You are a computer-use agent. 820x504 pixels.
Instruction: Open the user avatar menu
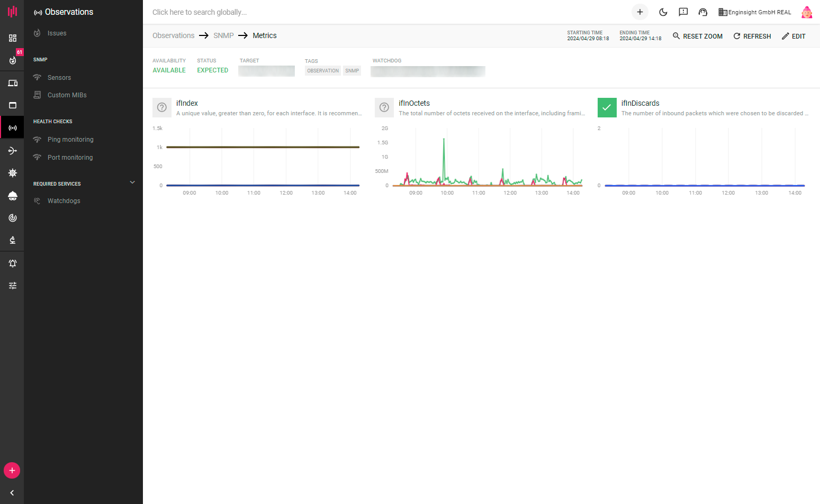(x=806, y=12)
